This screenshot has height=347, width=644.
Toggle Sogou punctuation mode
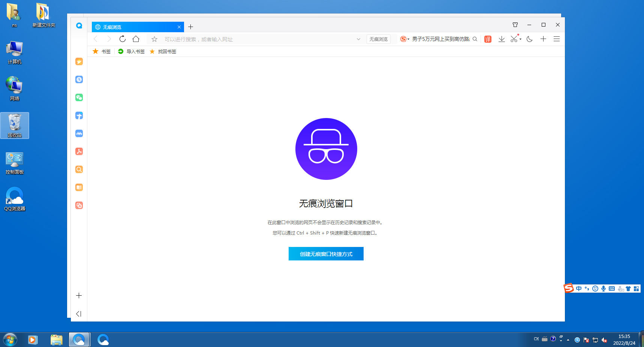point(587,289)
